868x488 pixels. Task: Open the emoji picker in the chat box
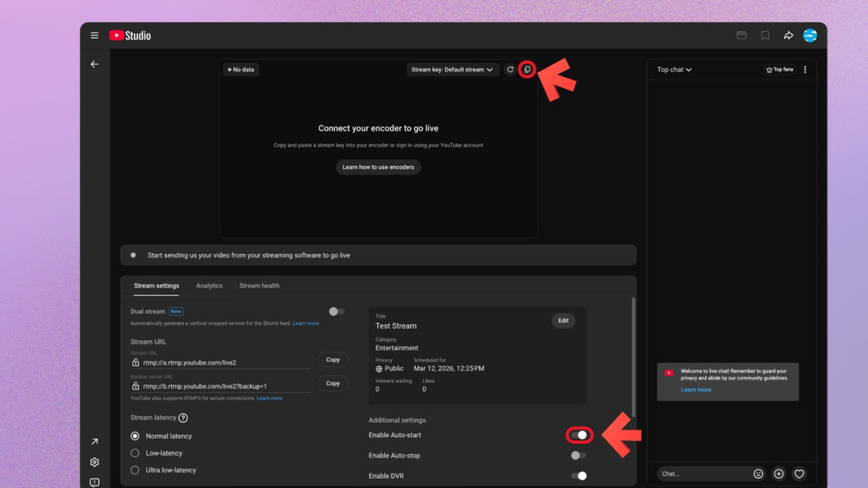(758, 474)
